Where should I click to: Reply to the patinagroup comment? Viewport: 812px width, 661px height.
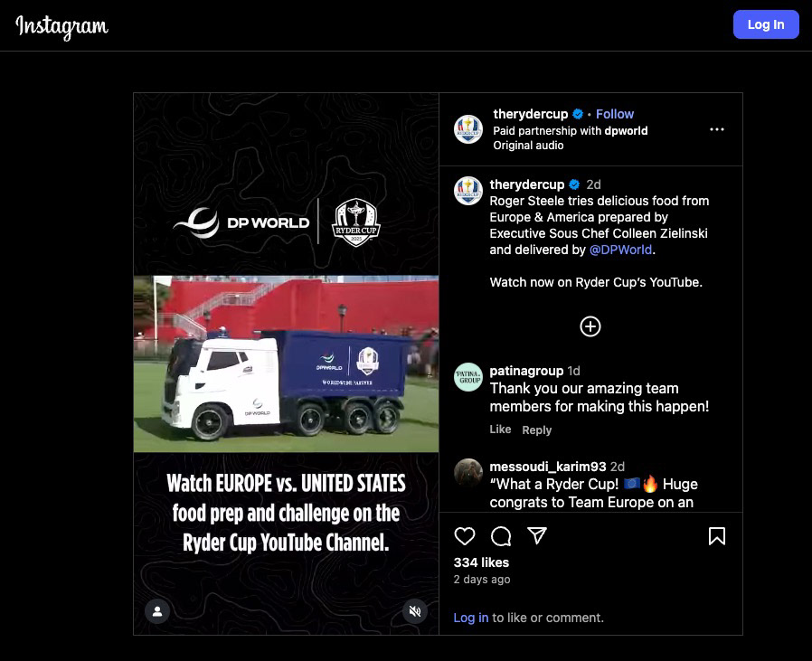pos(536,430)
